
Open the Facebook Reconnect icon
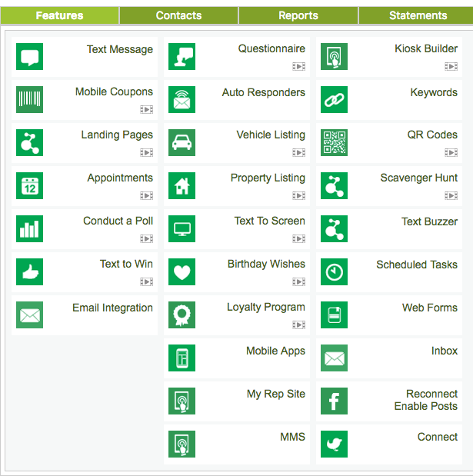click(x=334, y=401)
